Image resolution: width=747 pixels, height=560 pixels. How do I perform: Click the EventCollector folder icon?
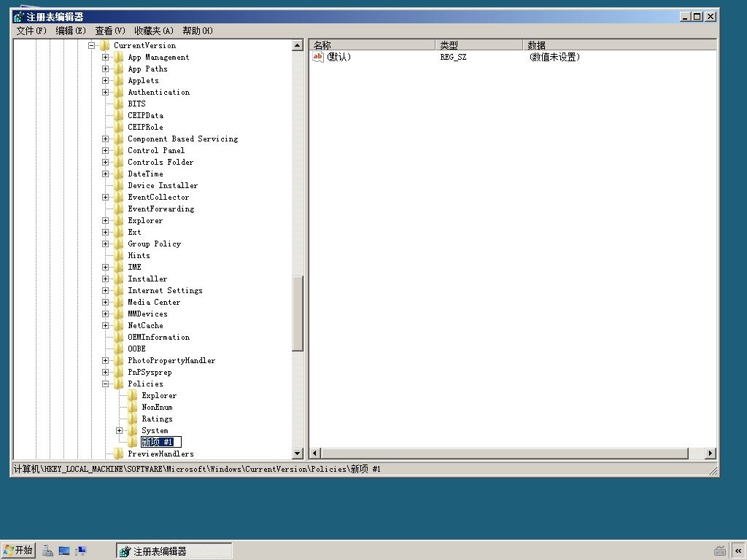point(119,197)
